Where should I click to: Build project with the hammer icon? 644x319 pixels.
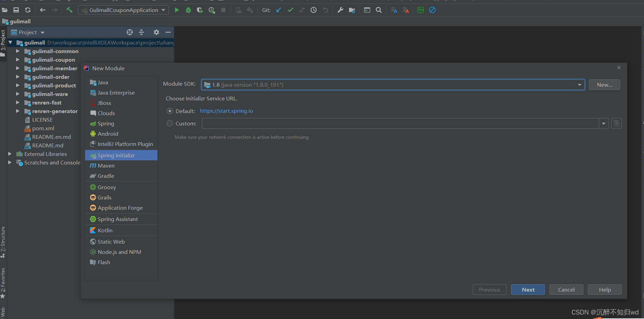[x=69, y=10]
